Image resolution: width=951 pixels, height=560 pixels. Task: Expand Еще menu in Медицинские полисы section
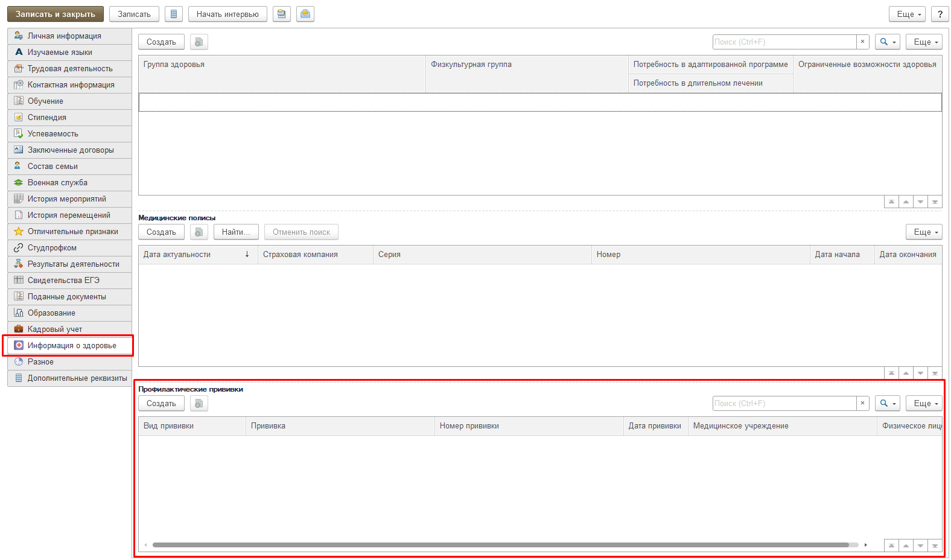pos(923,232)
